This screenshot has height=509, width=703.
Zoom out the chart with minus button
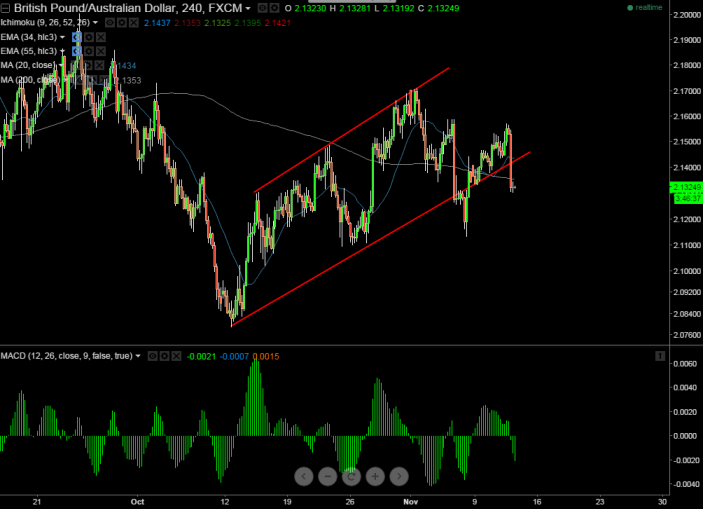pos(328,476)
